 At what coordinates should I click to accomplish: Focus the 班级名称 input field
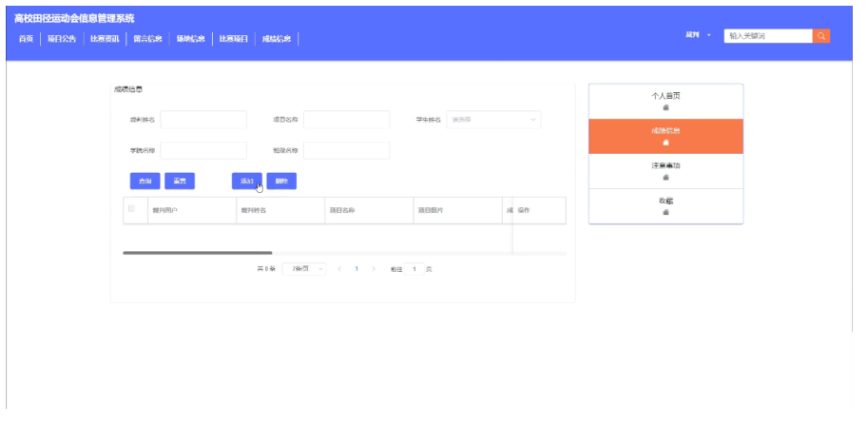347,150
